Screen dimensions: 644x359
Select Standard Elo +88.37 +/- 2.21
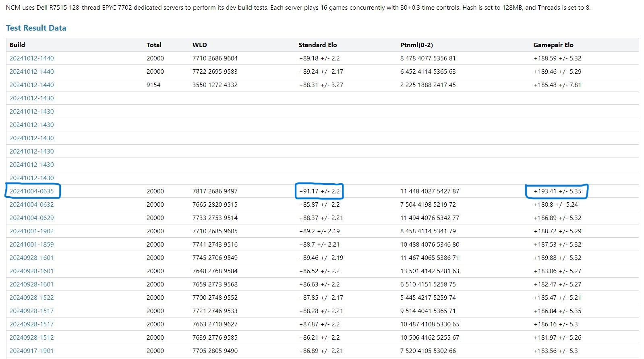(x=321, y=218)
